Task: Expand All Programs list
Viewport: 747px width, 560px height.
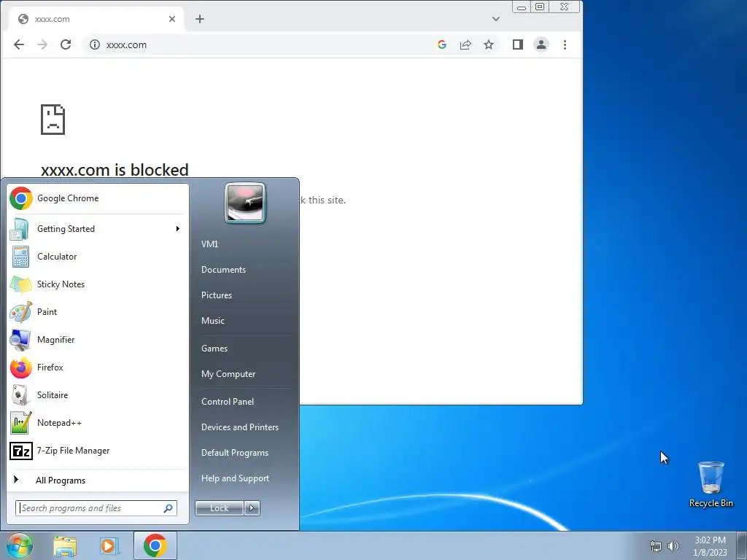Action: click(x=97, y=480)
